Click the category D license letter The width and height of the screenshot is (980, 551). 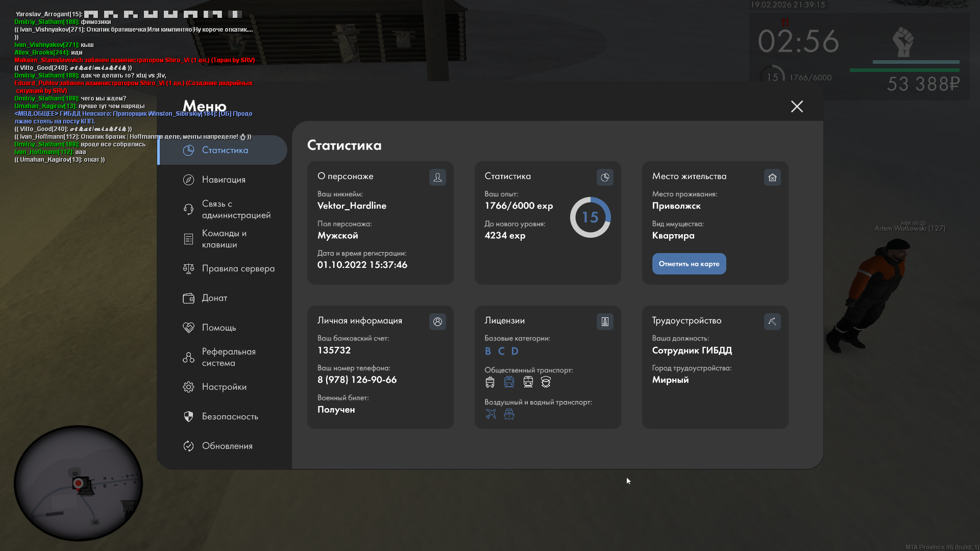click(514, 351)
